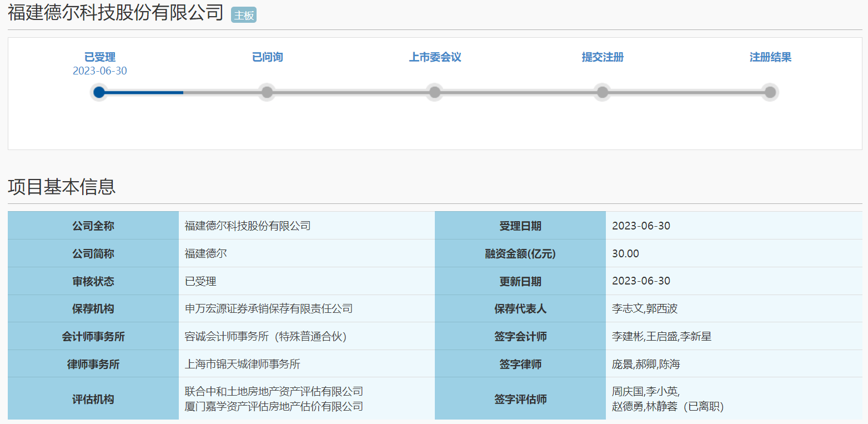Image resolution: width=868 pixels, height=424 pixels.
Task: Click the grey 注册结果 progress node
Action: click(x=770, y=92)
